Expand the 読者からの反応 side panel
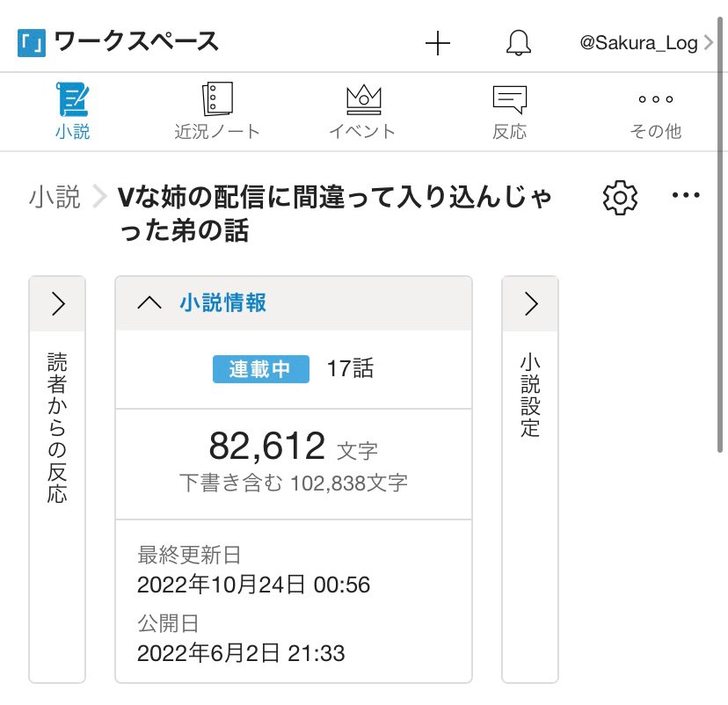This screenshot has height=705, width=728. (58, 304)
